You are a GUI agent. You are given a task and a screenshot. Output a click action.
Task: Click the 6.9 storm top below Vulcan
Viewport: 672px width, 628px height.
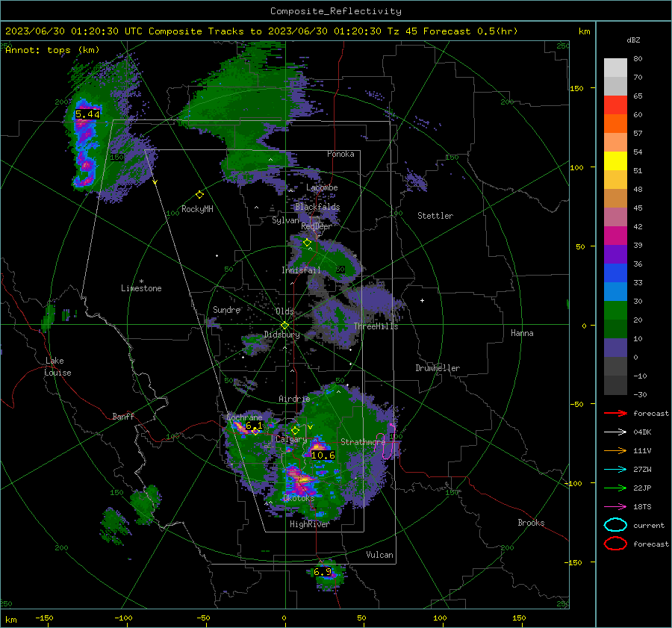(x=323, y=572)
